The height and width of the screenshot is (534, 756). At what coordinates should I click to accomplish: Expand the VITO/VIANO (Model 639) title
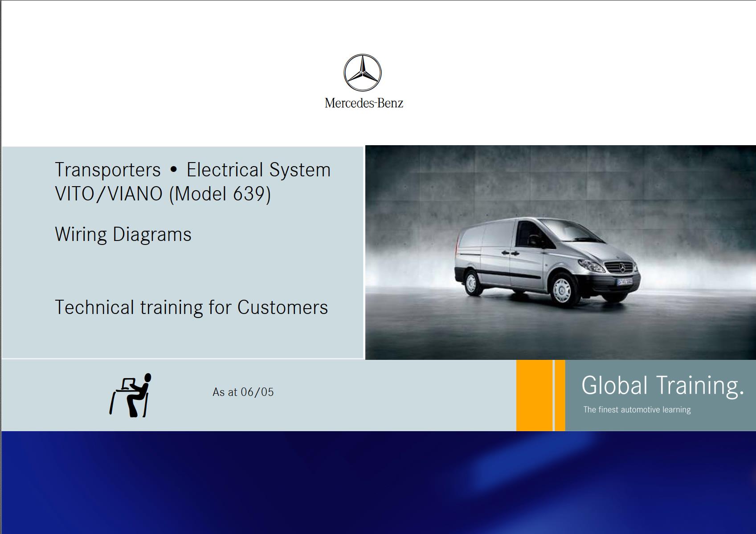pyautogui.click(x=163, y=193)
